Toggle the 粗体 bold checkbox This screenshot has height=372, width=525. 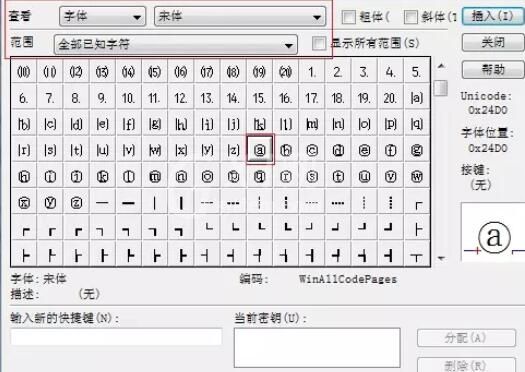pos(349,17)
